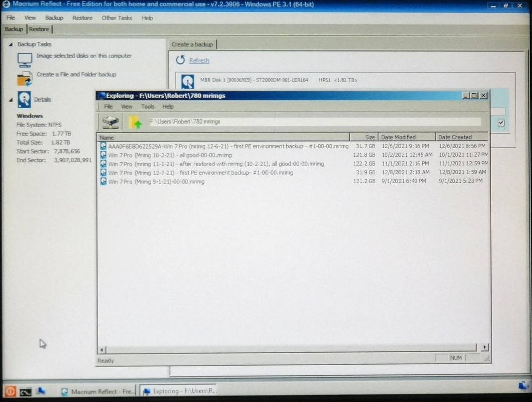Sort by the Size column header

coord(364,137)
